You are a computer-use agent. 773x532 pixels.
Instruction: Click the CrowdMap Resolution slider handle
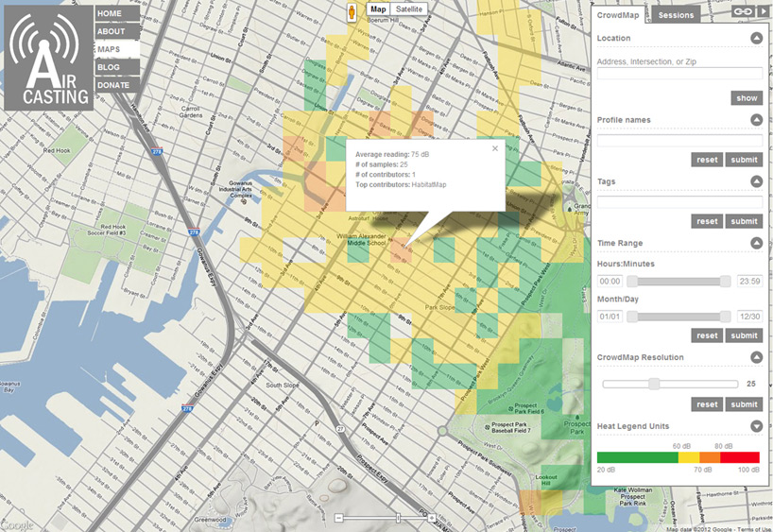point(653,384)
